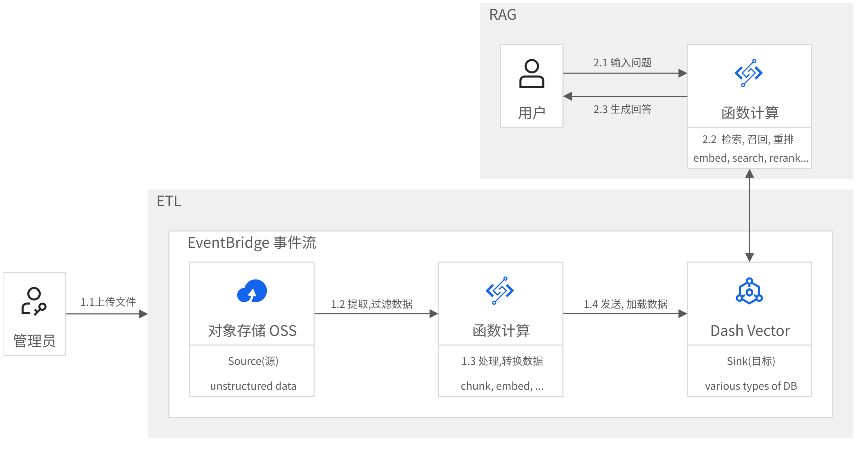
Task: Click the 1.4 发送, 加载数据 label
Action: tap(625, 304)
